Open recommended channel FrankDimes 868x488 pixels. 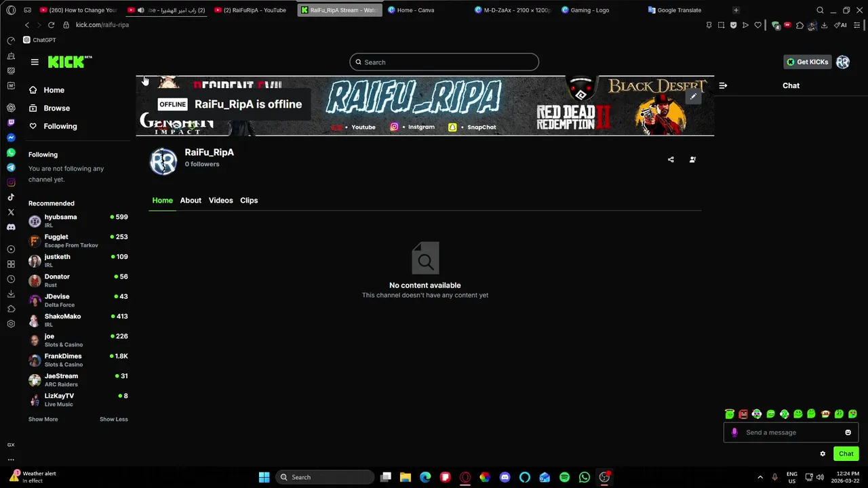tap(78, 360)
